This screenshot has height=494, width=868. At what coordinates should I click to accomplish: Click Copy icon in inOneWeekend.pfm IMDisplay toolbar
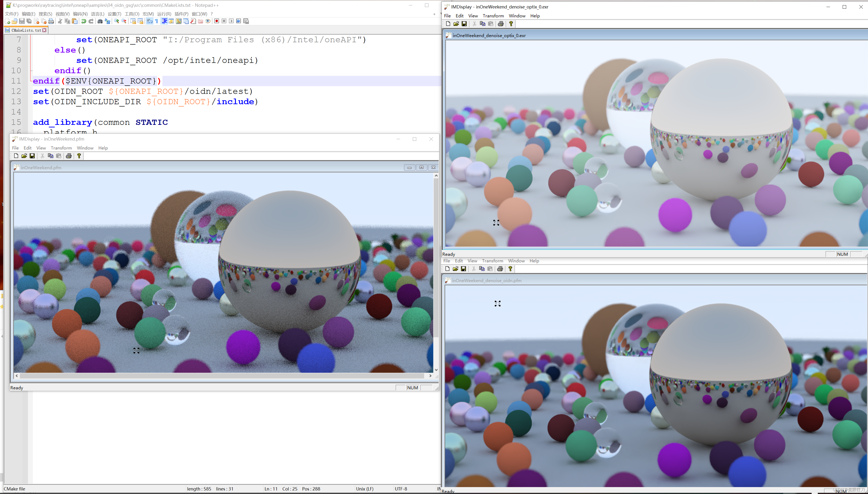pyautogui.click(x=50, y=156)
